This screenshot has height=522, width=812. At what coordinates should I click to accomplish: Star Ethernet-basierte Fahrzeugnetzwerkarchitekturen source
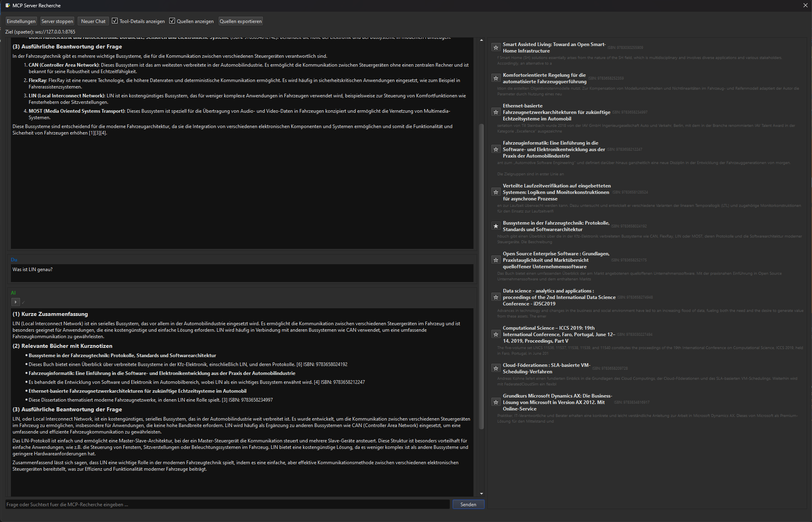point(496,112)
